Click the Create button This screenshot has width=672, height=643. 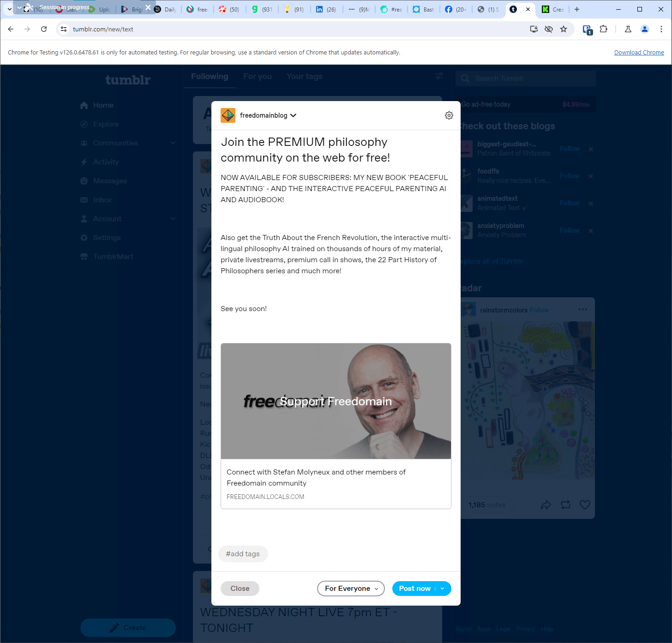click(128, 628)
